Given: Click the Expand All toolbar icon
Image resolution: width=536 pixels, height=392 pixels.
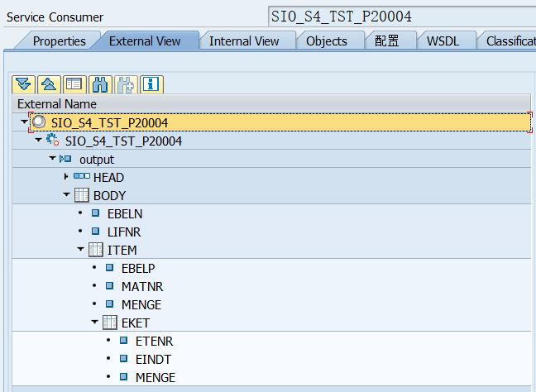Looking at the screenshot, I should [24, 84].
